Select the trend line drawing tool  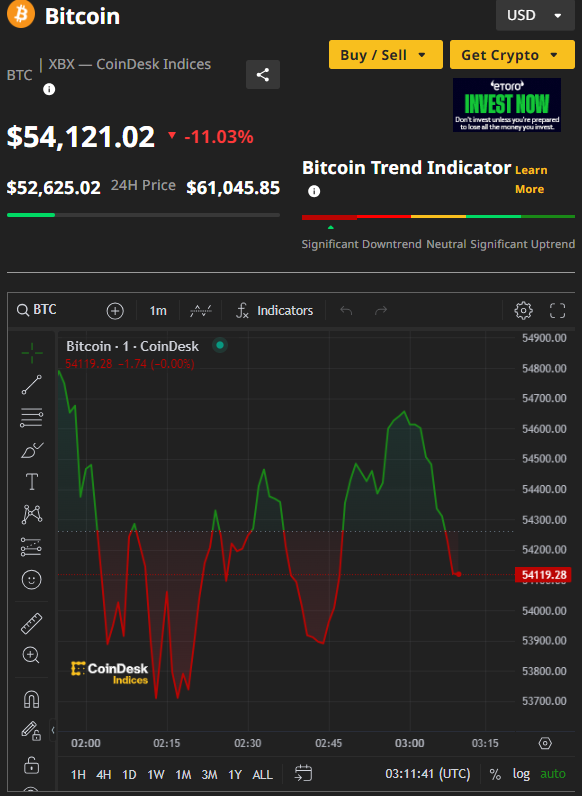31,385
